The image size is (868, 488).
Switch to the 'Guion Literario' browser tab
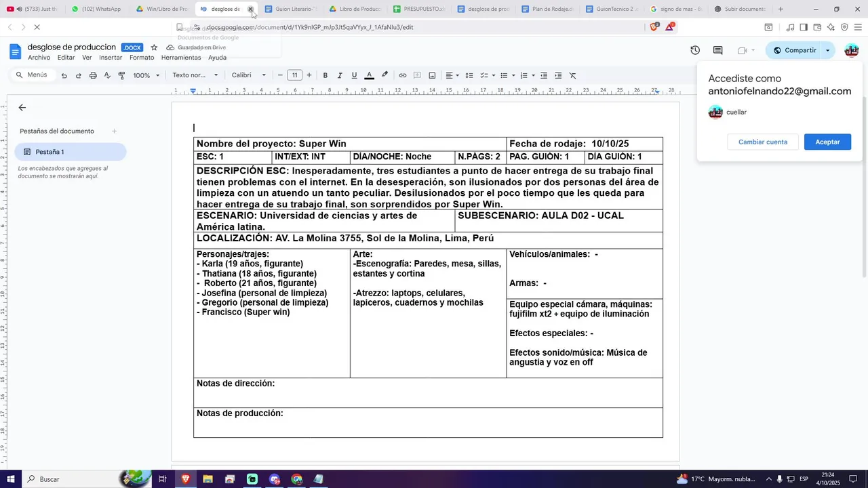tap(290, 9)
